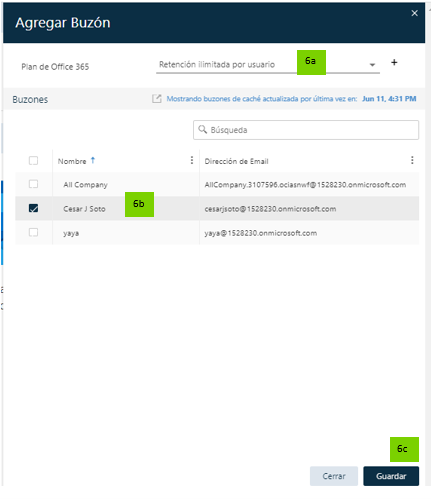Image resolution: width=431 pixels, height=499 pixels.
Task: Select the yaya mailbox checkbox
Action: (33, 232)
